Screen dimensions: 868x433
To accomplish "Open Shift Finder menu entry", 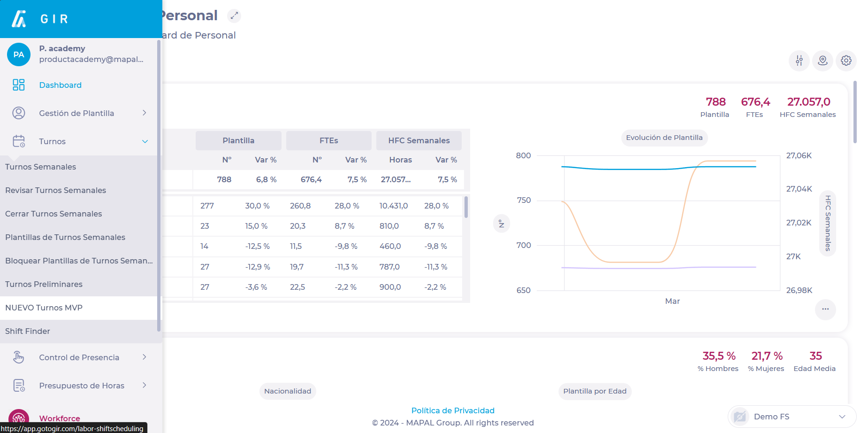I will [28, 331].
